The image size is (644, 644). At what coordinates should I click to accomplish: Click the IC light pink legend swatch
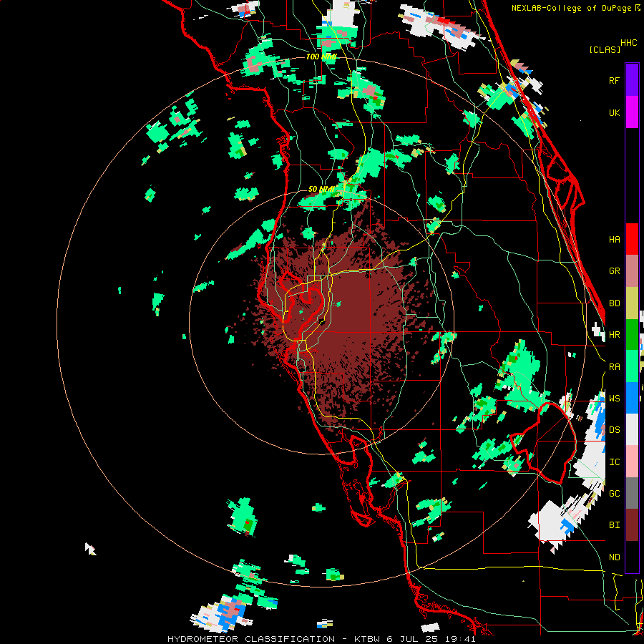[x=632, y=462]
